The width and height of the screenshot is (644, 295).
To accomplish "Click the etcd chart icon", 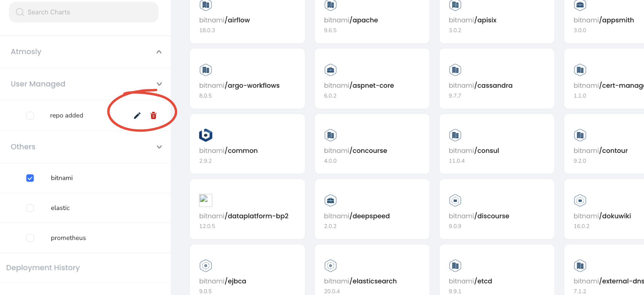I will pyautogui.click(x=455, y=266).
